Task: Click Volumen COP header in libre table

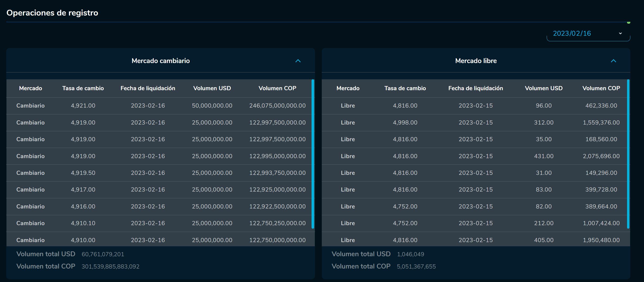Action: point(601,88)
